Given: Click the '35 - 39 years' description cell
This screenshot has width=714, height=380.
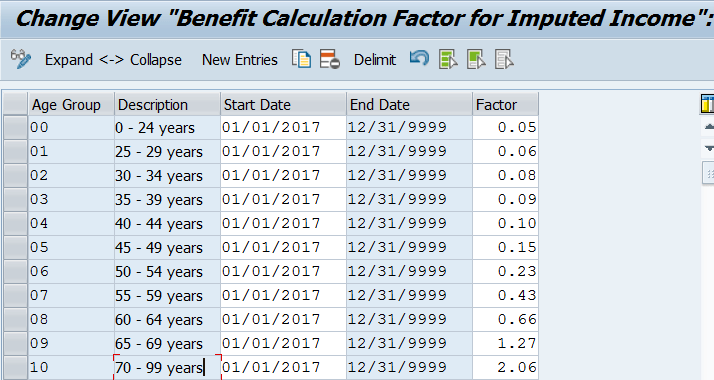Looking at the screenshot, I should [x=167, y=199].
